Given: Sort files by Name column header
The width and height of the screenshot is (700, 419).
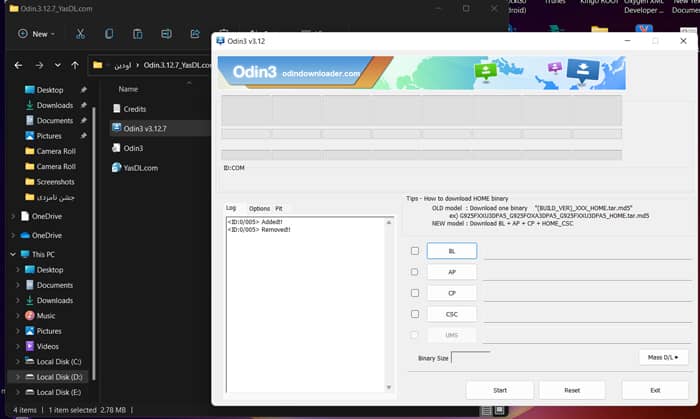Looking at the screenshot, I should 128,89.
